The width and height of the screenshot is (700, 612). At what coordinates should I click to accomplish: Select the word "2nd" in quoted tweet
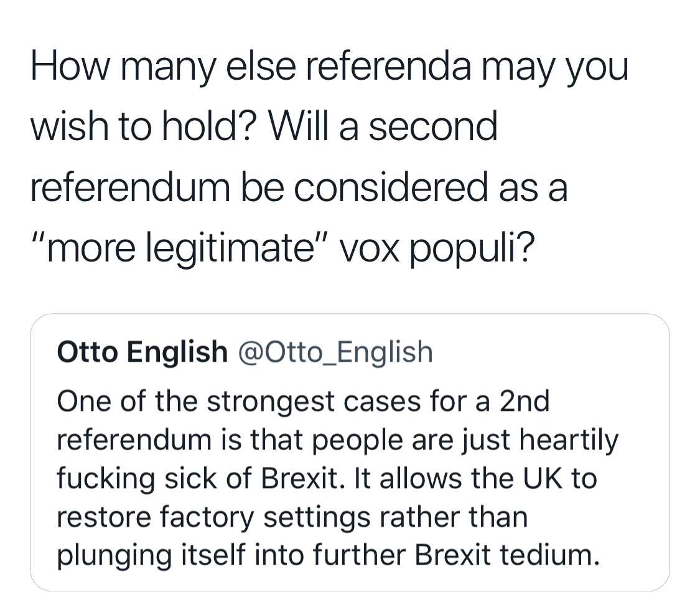tap(524, 402)
